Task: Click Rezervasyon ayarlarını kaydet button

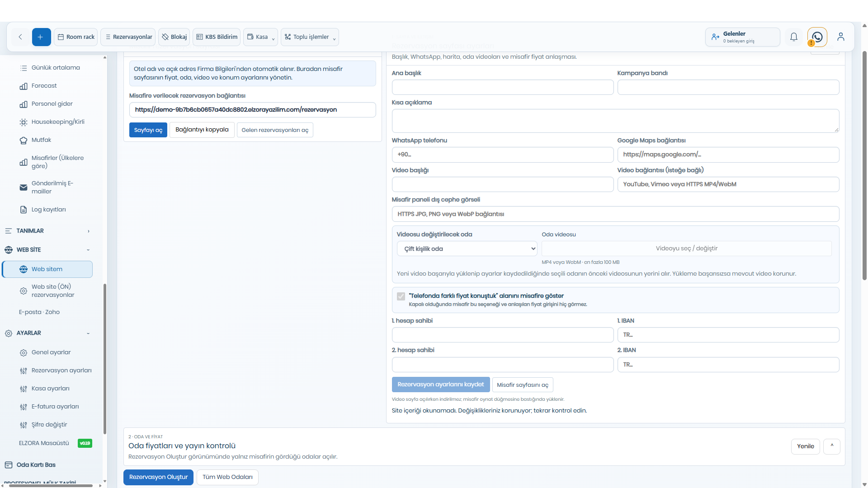Action: [x=441, y=385]
